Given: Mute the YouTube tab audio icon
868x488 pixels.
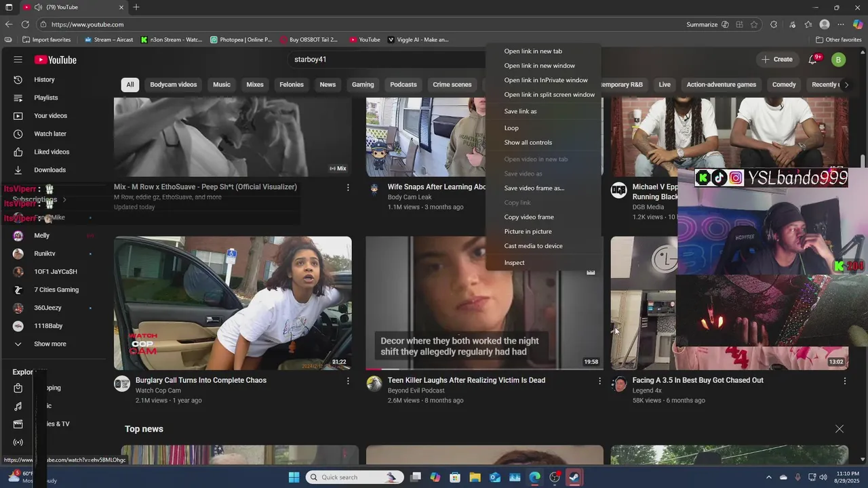Looking at the screenshot, I should (x=39, y=7).
